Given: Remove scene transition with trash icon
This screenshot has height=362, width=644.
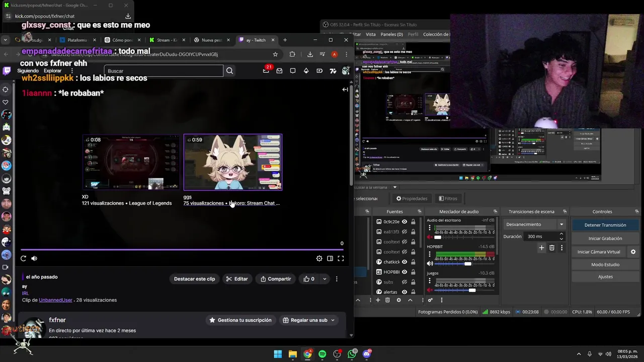Looking at the screenshot, I should tap(552, 248).
